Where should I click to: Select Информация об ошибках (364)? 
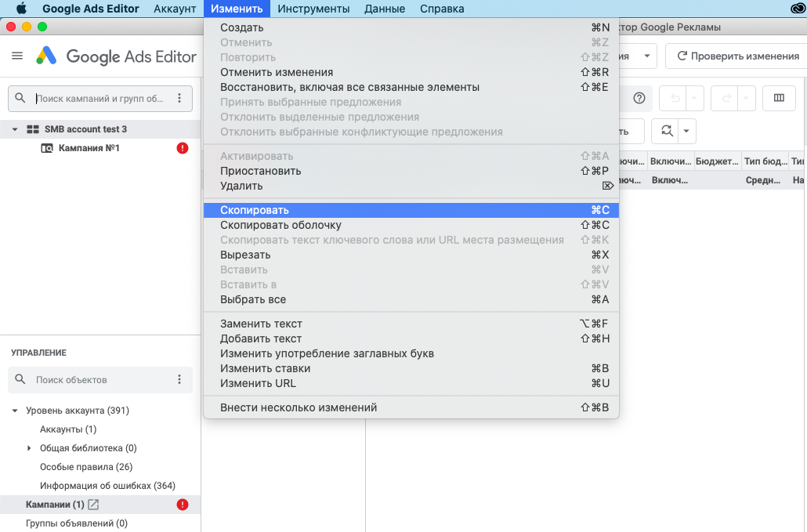pyautogui.click(x=107, y=486)
